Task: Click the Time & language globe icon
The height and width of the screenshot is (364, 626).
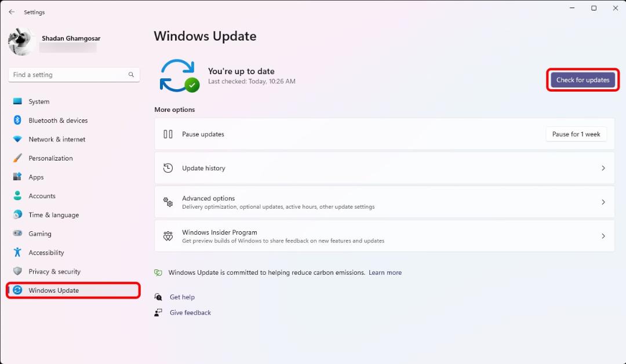Action: pyautogui.click(x=17, y=214)
